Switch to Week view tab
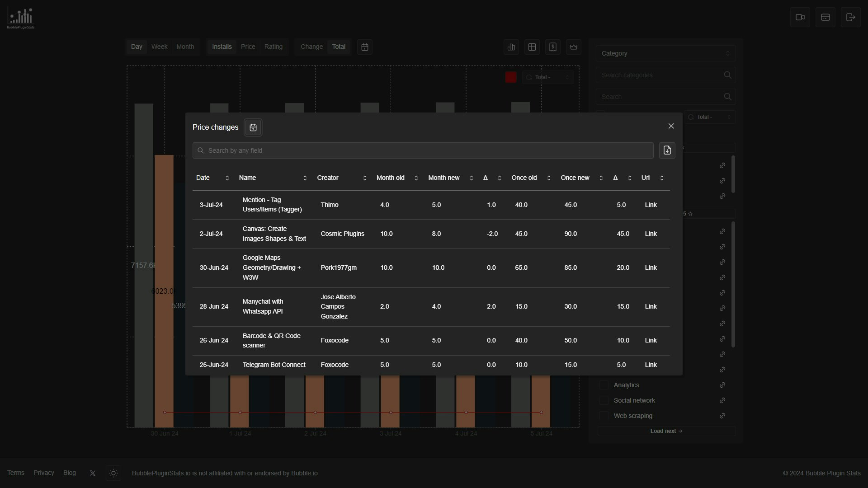 pyautogui.click(x=159, y=47)
